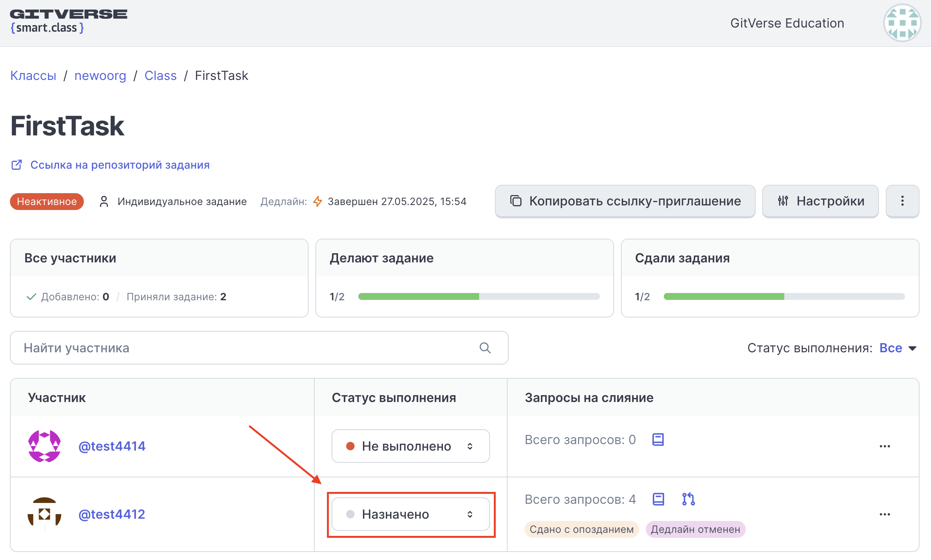Go to newoorg breadcrumb
The width and height of the screenshot is (931, 560).
pyautogui.click(x=100, y=76)
